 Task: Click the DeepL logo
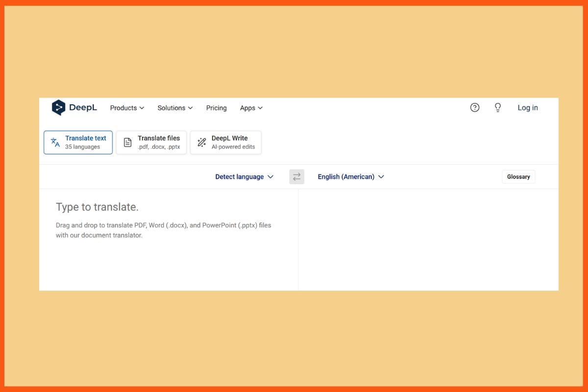(x=74, y=108)
